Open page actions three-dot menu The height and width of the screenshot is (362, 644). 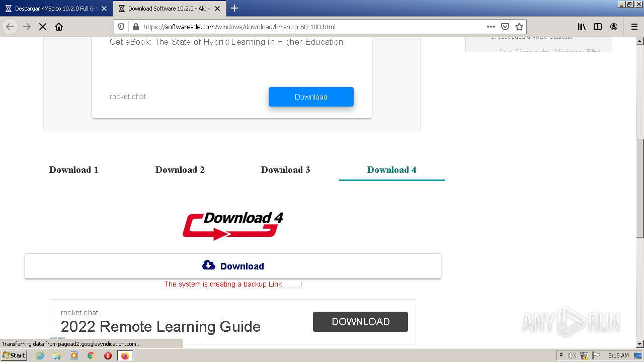[x=491, y=27]
